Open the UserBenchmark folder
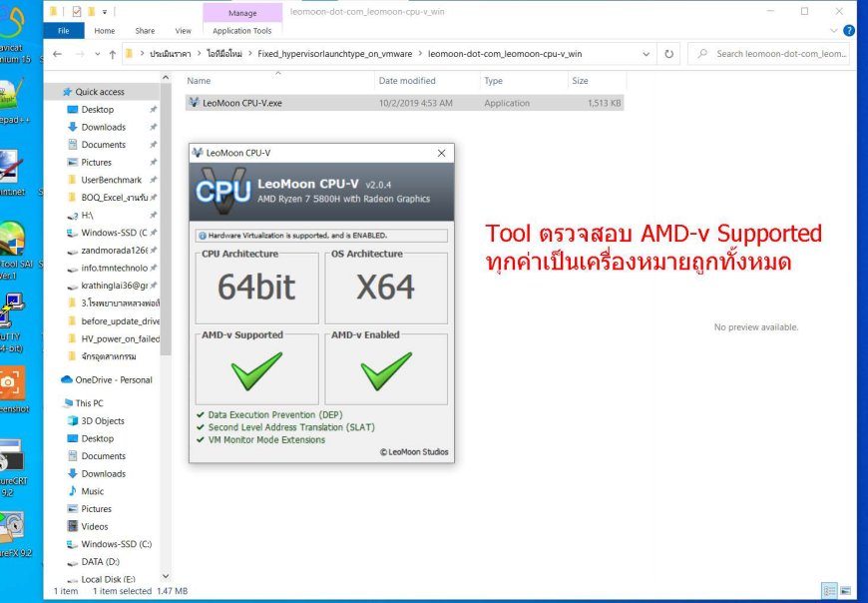The width and height of the screenshot is (868, 603). pos(112,180)
